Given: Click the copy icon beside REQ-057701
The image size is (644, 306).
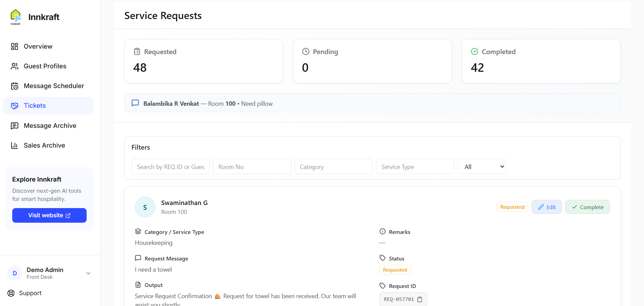Looking at the screenshot, I should tap(420, 299).
